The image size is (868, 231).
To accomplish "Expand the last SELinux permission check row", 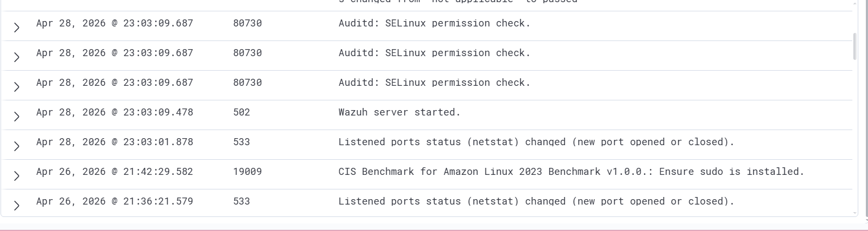I will pyautogui.click(x=17, y=87).
